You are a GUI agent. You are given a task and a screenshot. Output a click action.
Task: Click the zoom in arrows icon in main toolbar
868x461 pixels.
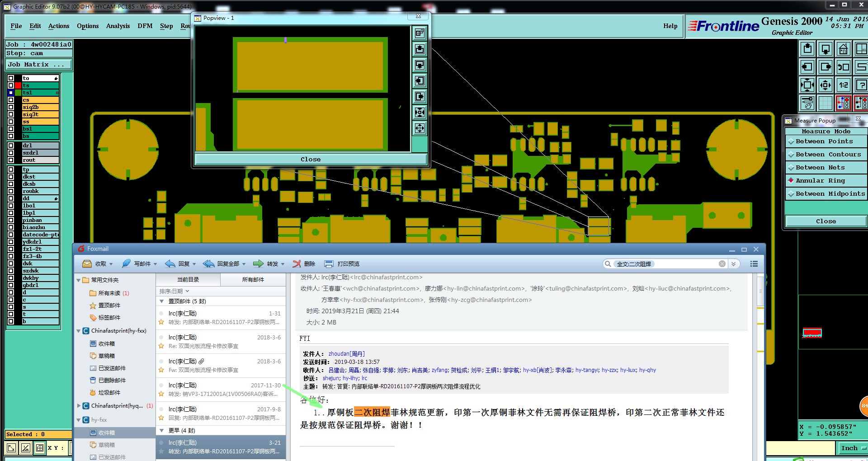coord(807,85)
